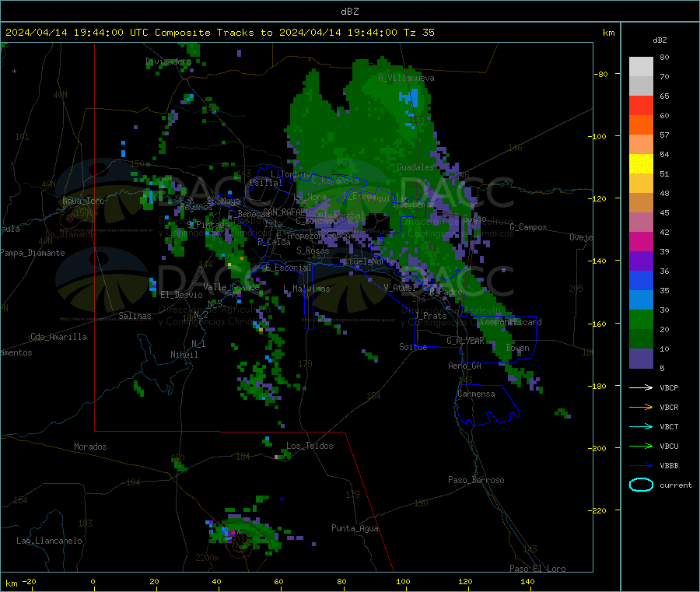Click the 'current' legend label
The height and width of the screenshot is (592, 700).
[x=675, y=485]
